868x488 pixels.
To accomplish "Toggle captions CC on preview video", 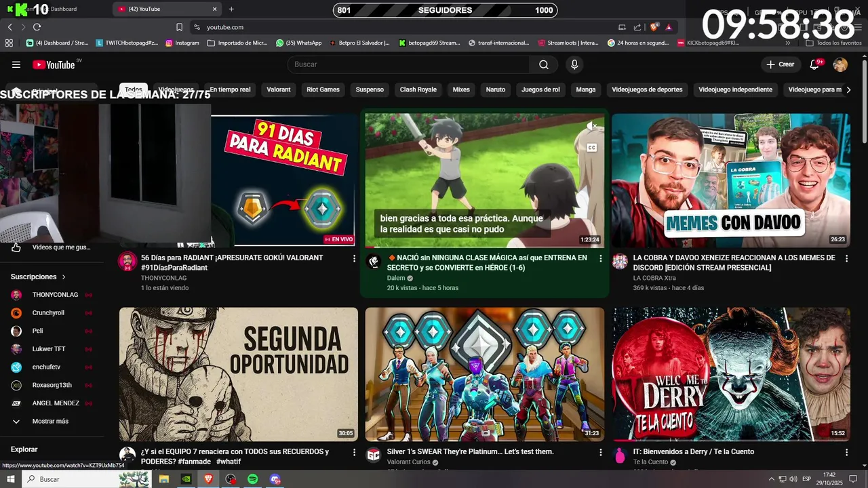I will (x=591, y=148).
